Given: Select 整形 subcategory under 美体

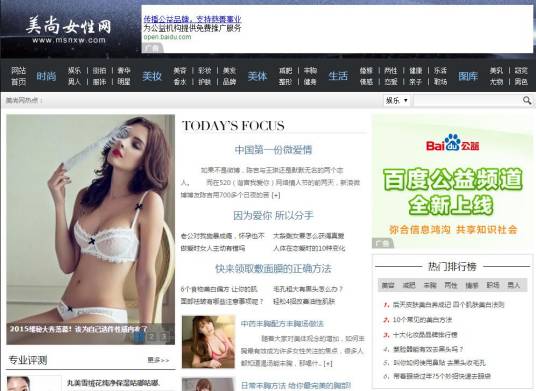Looking at the screenshot, I should (x=285, y=82).
